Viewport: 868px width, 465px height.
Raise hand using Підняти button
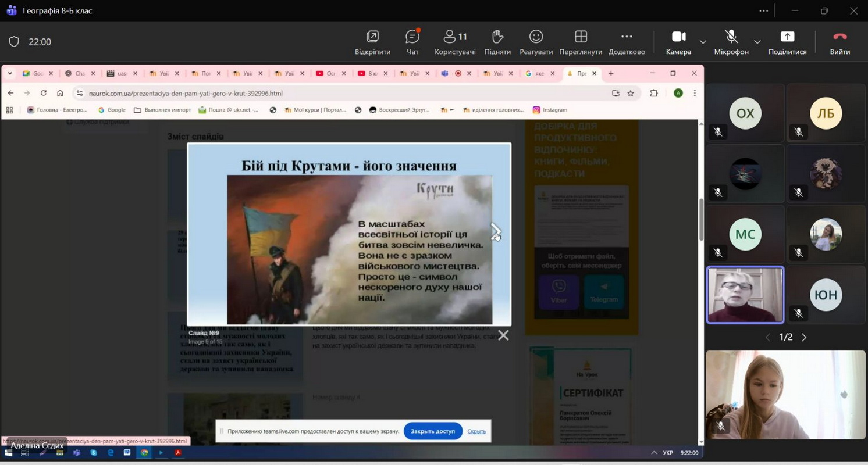[x=497, y=42]
